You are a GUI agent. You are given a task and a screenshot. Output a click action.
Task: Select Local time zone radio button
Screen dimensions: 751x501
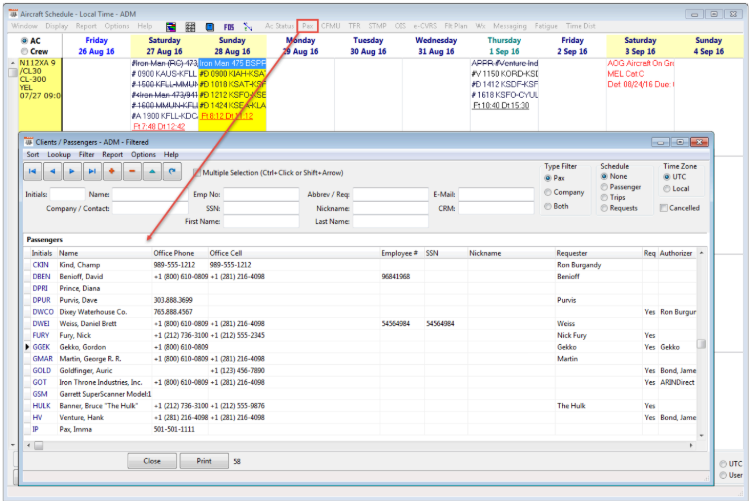[x=666, y=188]
